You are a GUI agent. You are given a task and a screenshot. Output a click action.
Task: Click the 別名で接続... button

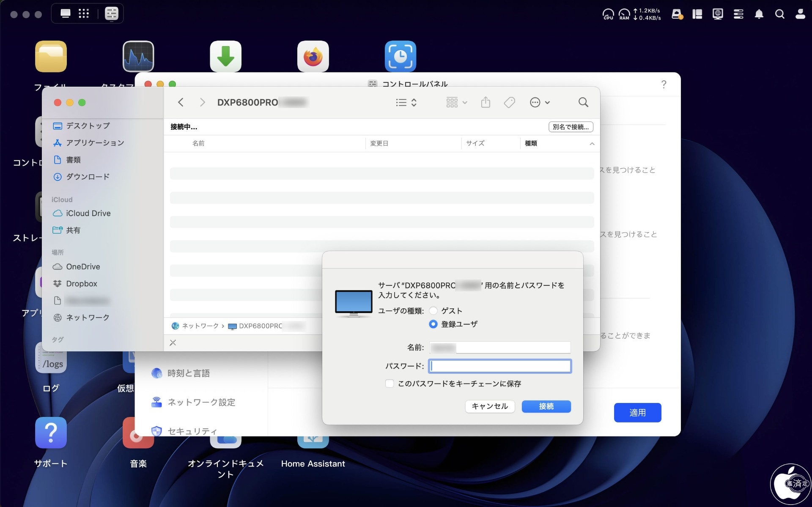(x=571, y=127)
